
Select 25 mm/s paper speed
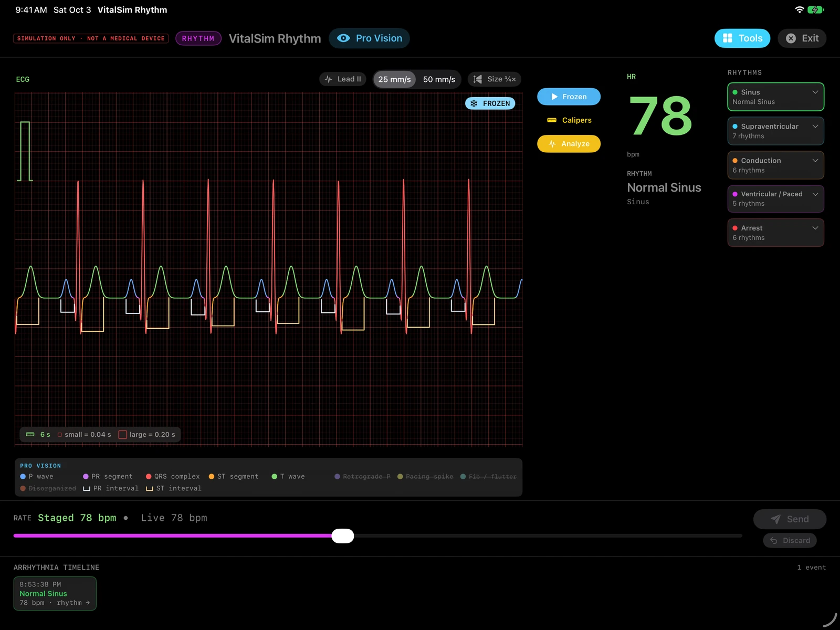[394, 79]
